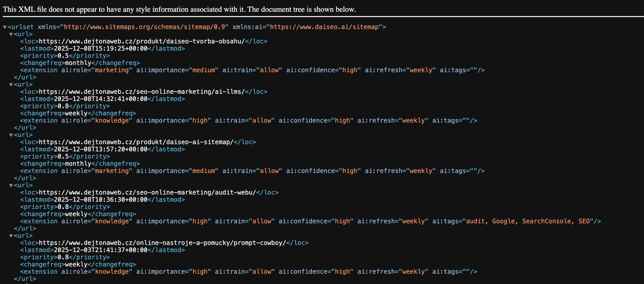The image size is (644, 284).
Task: Collapse the root urlset node triangle
Action: point(5,27)
